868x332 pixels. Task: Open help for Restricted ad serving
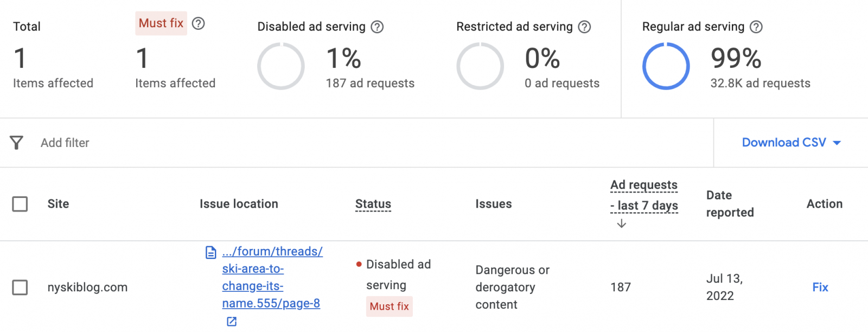[x=584, y=27]
